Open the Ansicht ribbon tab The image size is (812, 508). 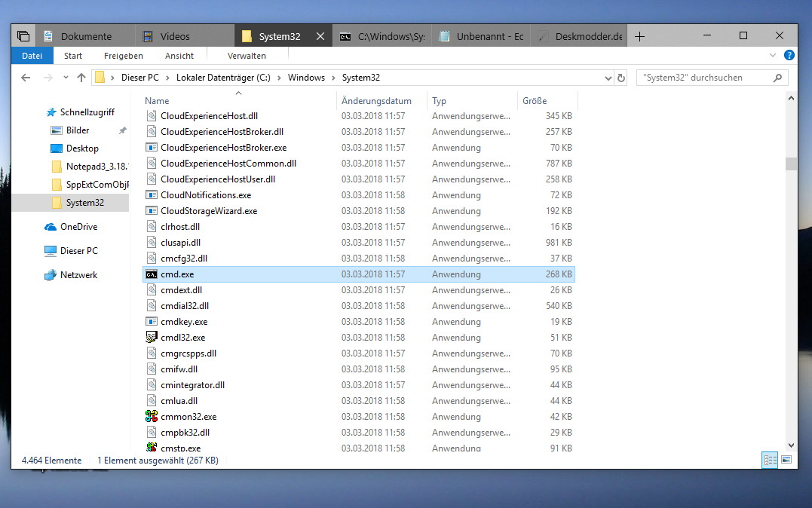coord(179,56)
